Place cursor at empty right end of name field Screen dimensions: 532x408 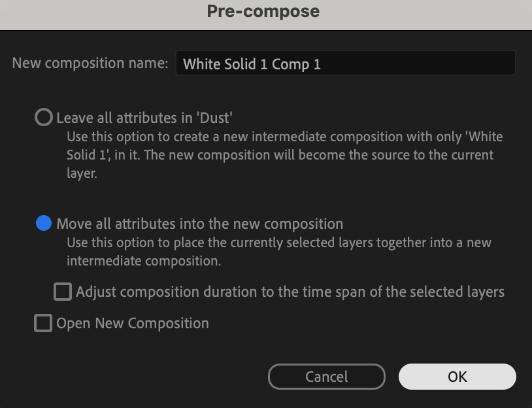(457, 63)
